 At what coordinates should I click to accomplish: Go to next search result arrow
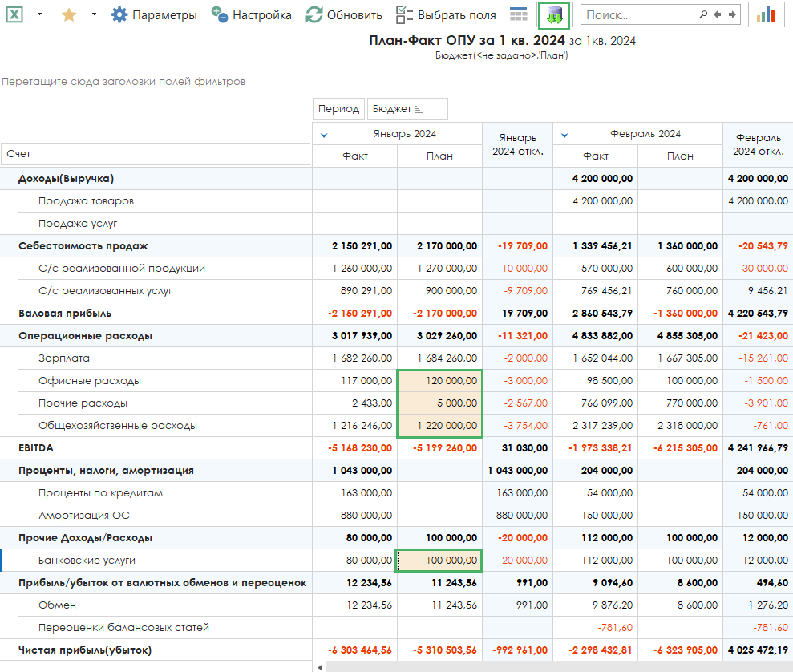coord(731,14)
